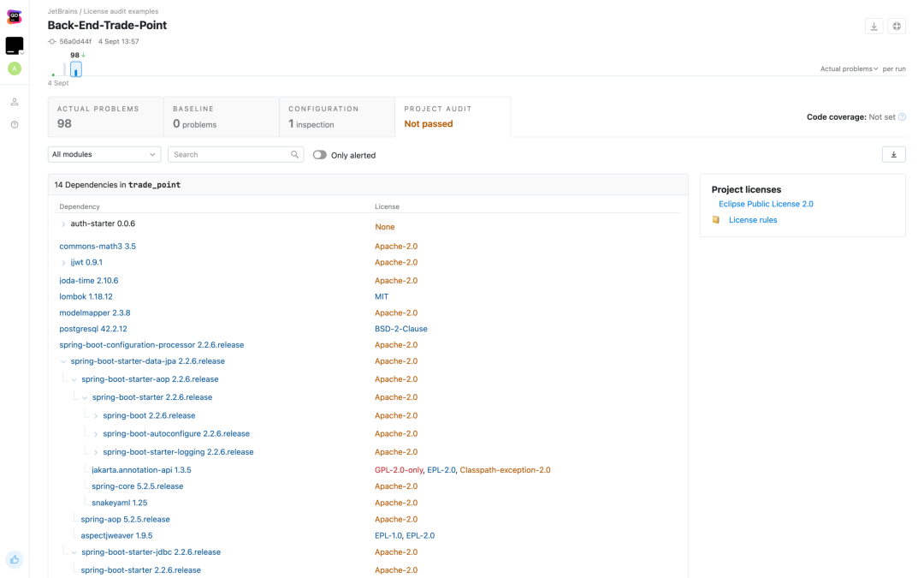Expand the jjwt 0.9.1 dependency
This screenshot has height=578, width=924.
63,263
